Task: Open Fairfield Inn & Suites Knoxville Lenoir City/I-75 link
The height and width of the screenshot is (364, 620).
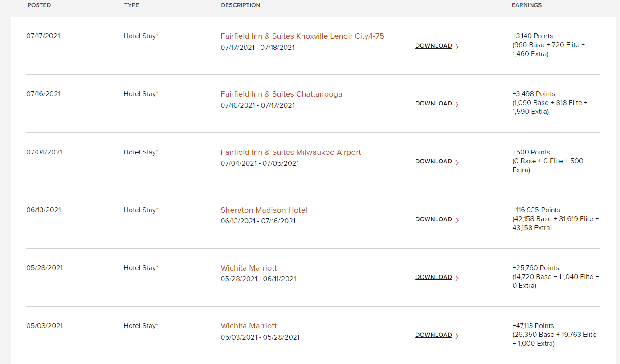Action: 302,36
